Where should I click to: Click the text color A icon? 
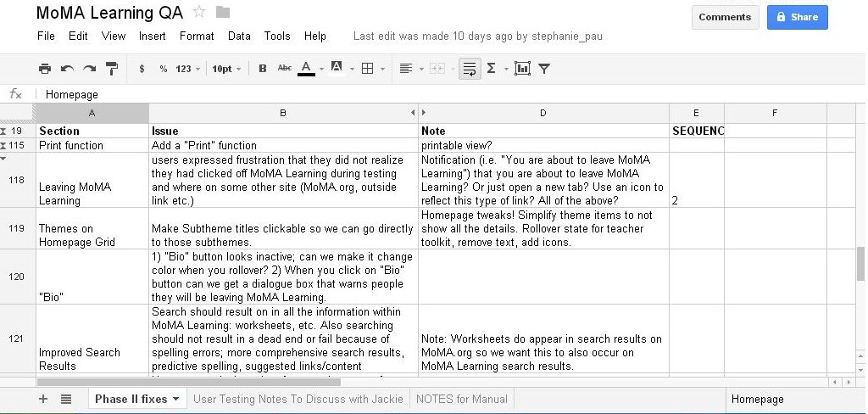(306, 68)
